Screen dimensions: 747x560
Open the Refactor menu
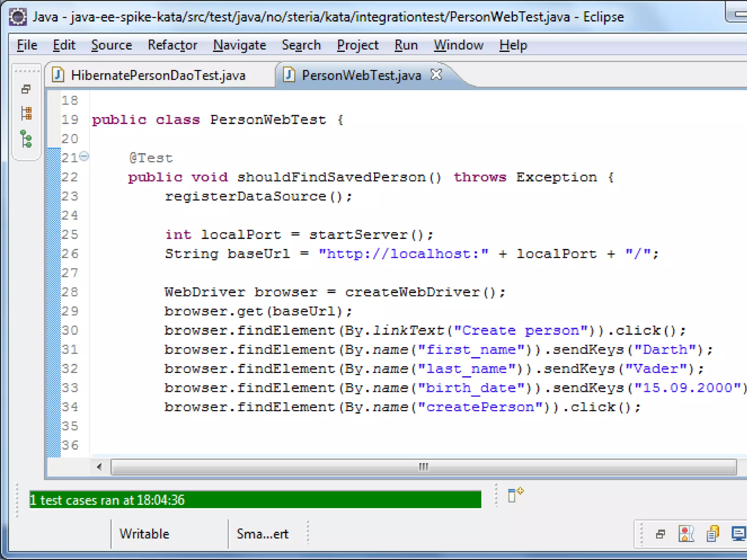tap(172, 45)
